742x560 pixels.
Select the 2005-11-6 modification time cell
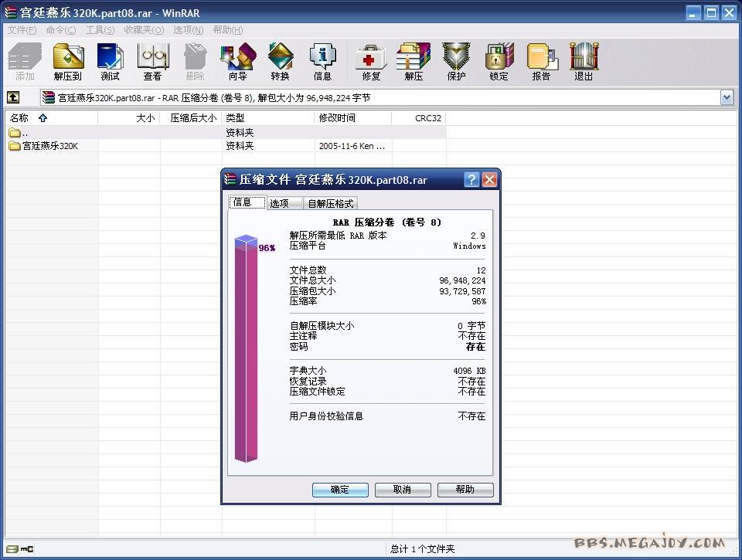click(352, 146)
